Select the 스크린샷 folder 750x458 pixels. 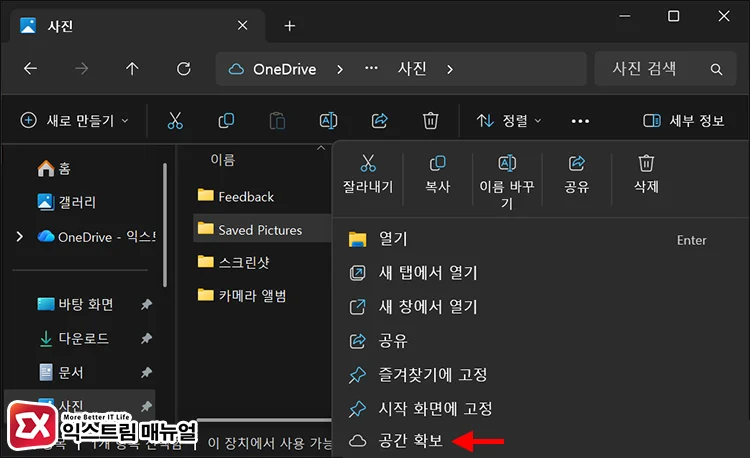(x=233, y=262)
